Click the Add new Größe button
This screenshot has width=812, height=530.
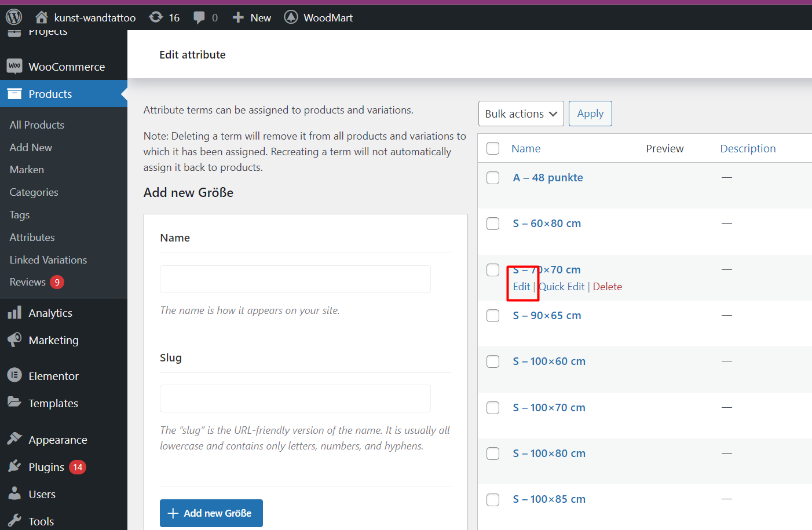[211, 513]
